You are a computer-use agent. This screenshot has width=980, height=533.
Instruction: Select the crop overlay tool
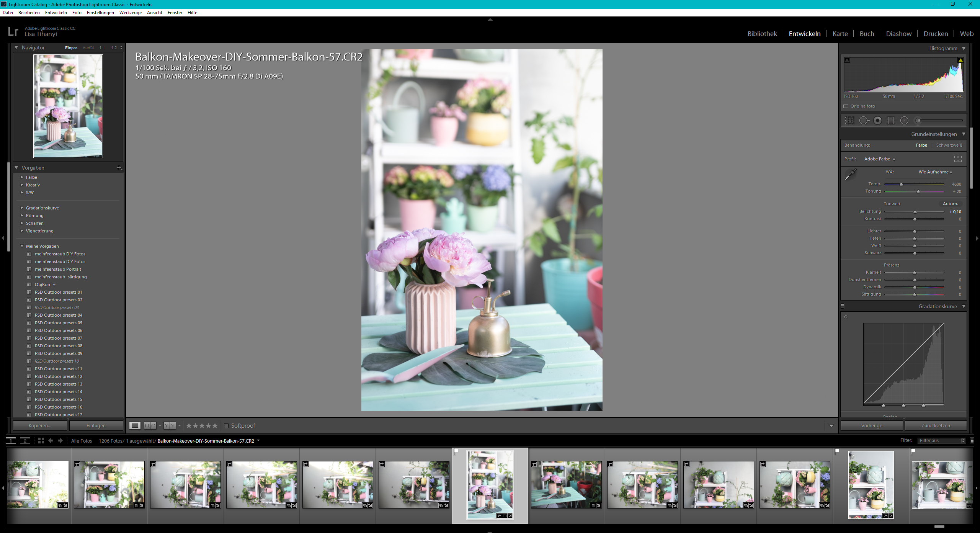click(849, 121)
